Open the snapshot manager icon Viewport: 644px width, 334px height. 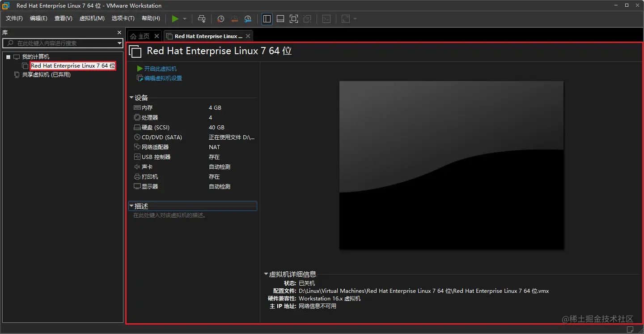pyautogui.click(x=247, y=19)
